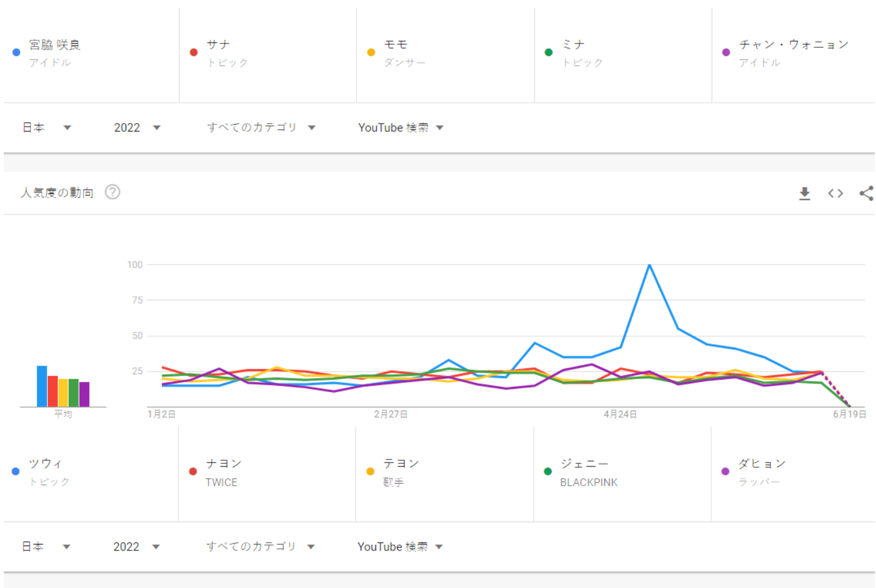Download the trends data
The width and height of the screenshot is (876, 588).
[805, 193]
